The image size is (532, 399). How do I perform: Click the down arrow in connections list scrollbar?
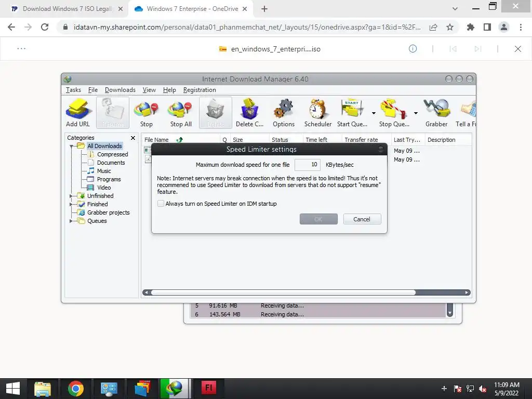pyautogui.click(x=450, y=313)
